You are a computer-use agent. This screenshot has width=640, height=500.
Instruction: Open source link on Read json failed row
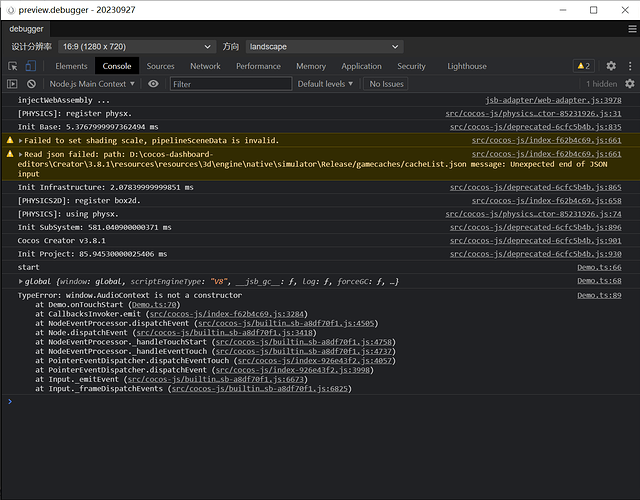(547, 154)
